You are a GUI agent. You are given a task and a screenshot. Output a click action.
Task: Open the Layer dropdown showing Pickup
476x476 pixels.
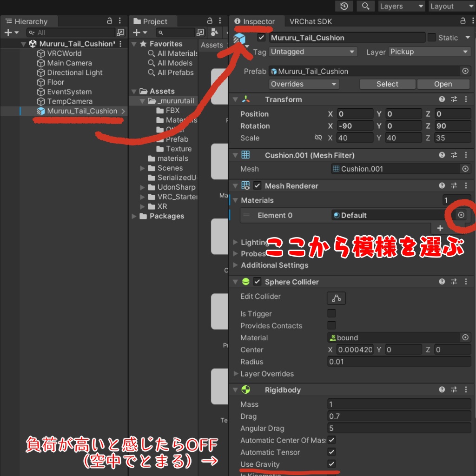(428, 52)
